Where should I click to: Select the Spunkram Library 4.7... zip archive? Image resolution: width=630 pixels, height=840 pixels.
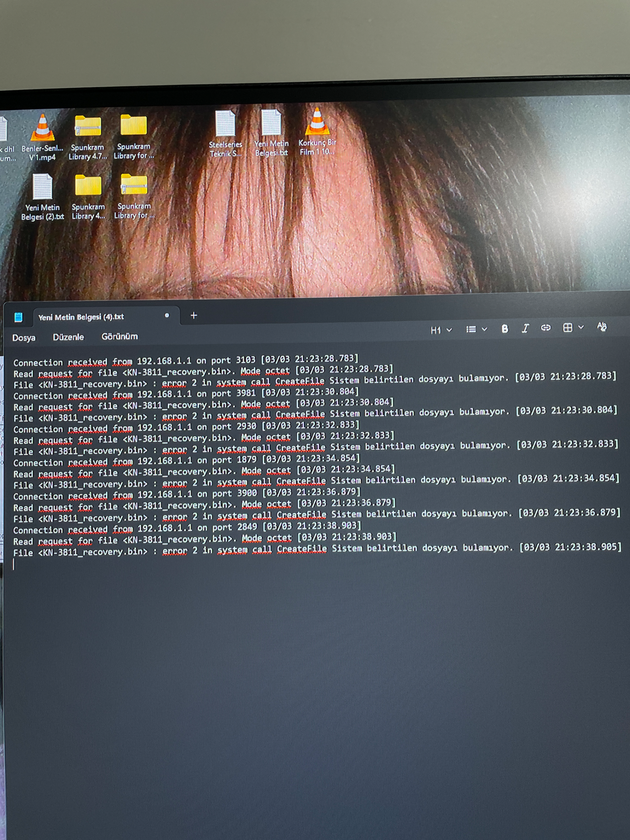(x=88, y=138)
